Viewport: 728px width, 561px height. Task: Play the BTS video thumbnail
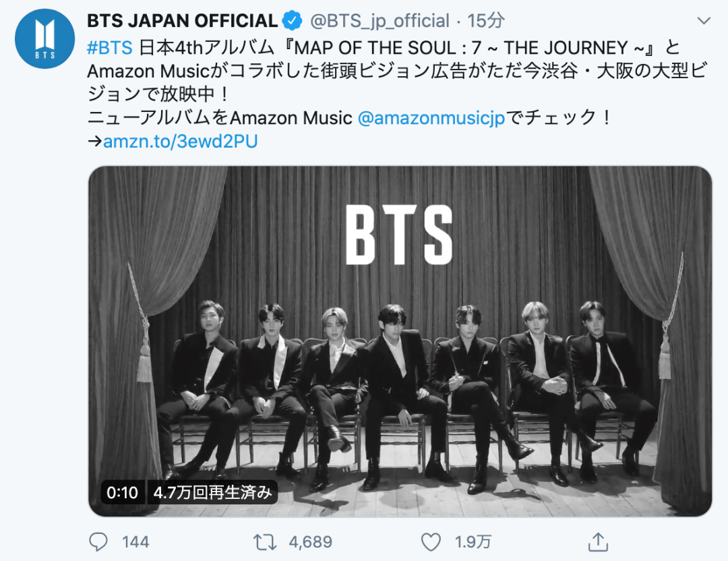[x=400, y=341]
